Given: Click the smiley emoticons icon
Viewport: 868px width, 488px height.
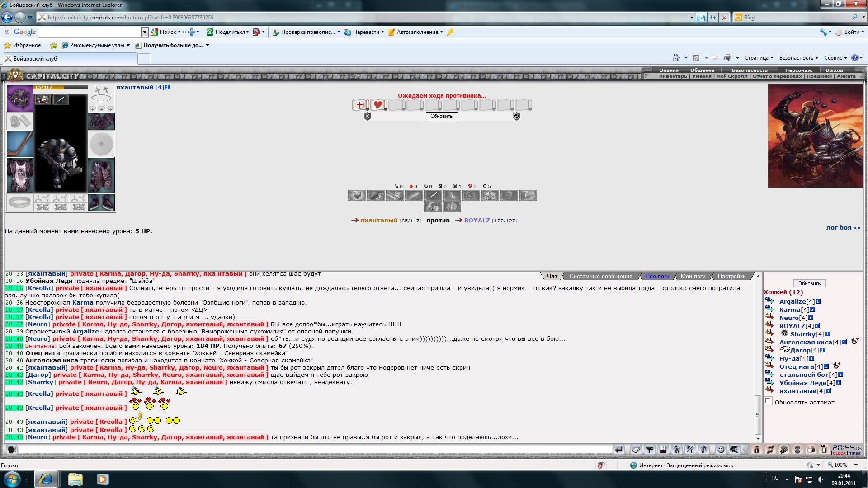Looking at the screenshot, I should (x=721, y=449).
